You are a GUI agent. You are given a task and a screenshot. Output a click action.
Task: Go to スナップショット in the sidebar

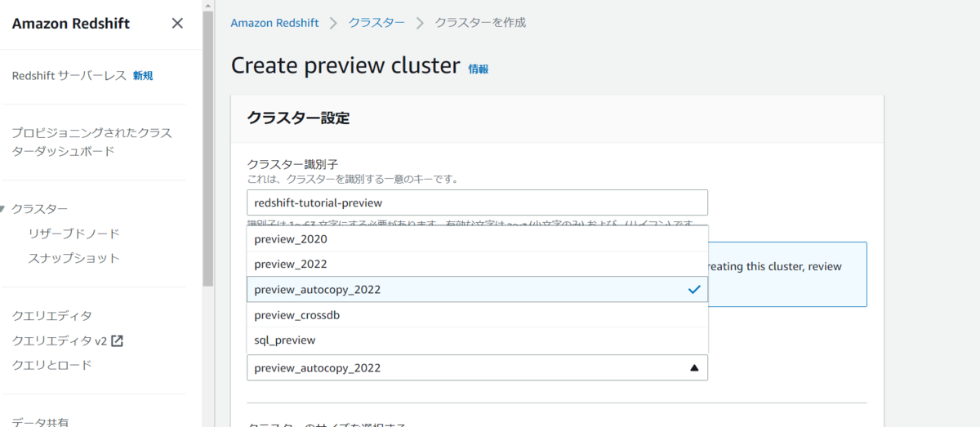(x=73, y=258)
